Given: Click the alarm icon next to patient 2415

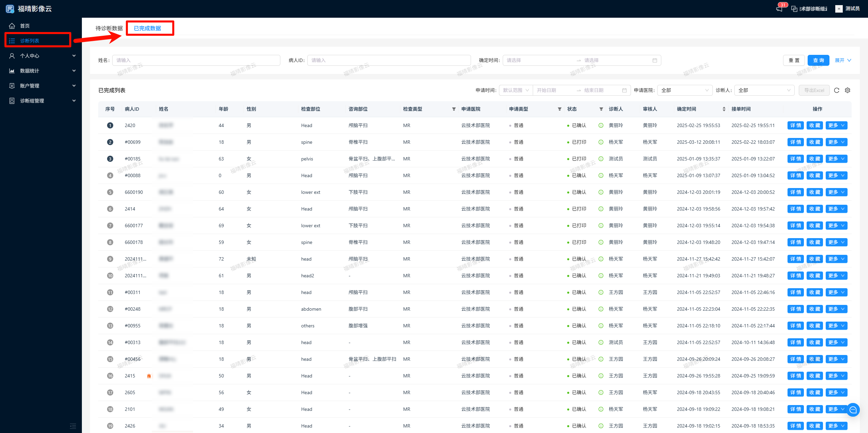Looking at the screenshot, I should (149, 376).
